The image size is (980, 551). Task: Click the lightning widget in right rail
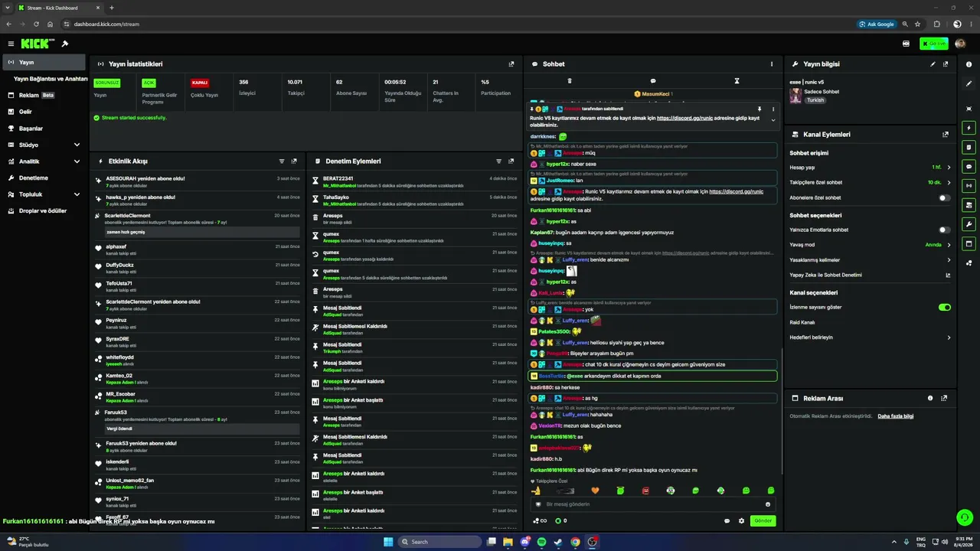coord(969,128)
